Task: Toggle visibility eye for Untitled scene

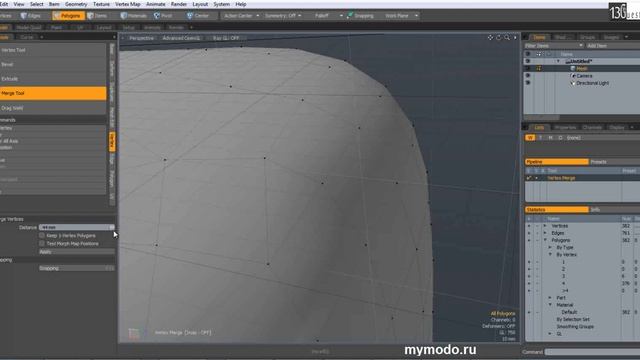Action: click(528, 61)
